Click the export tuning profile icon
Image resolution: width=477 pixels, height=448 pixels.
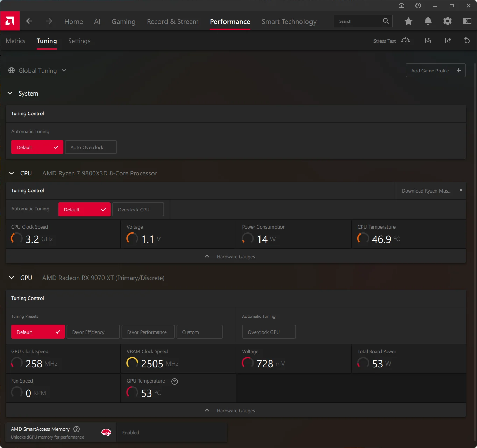(448, 41)
